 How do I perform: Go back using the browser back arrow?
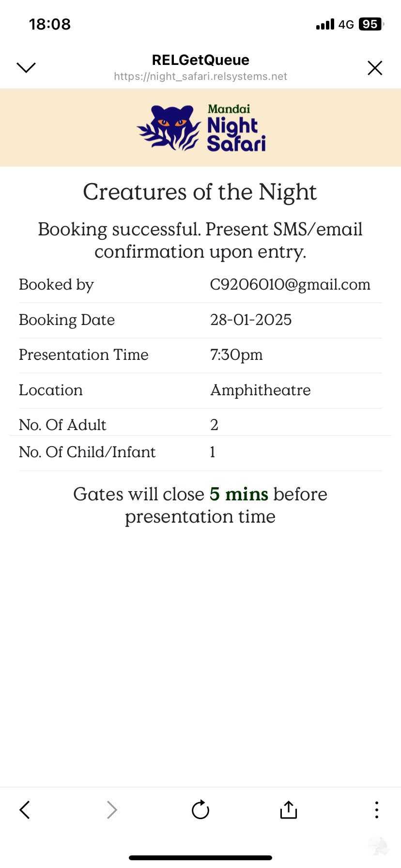(25, 809)
